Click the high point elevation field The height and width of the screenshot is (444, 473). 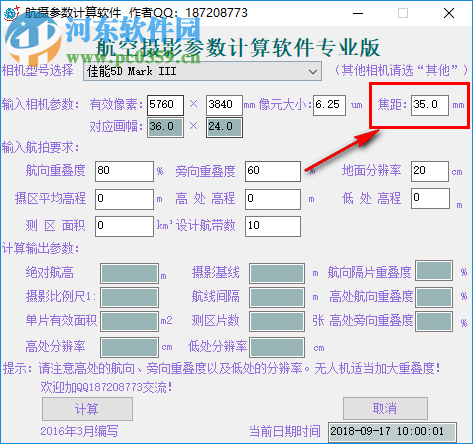(273, 199)
